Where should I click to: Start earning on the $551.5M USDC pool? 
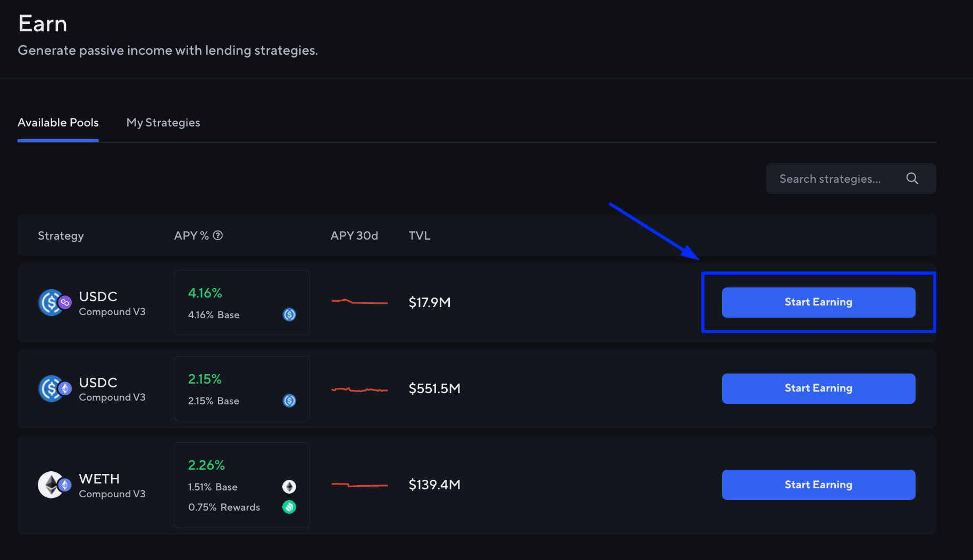818,388
